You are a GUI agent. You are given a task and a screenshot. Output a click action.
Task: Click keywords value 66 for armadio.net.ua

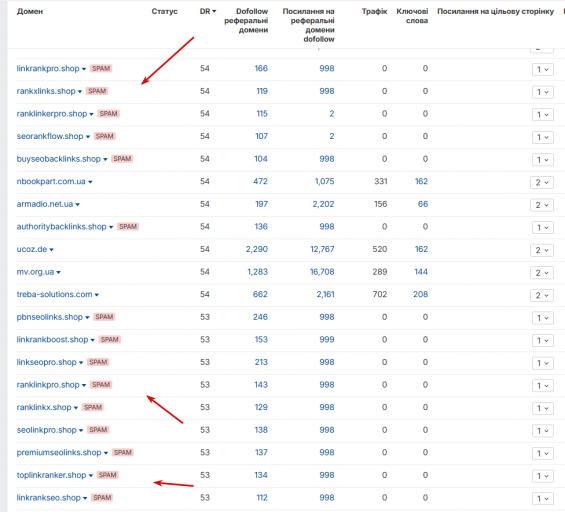(423, 204)
